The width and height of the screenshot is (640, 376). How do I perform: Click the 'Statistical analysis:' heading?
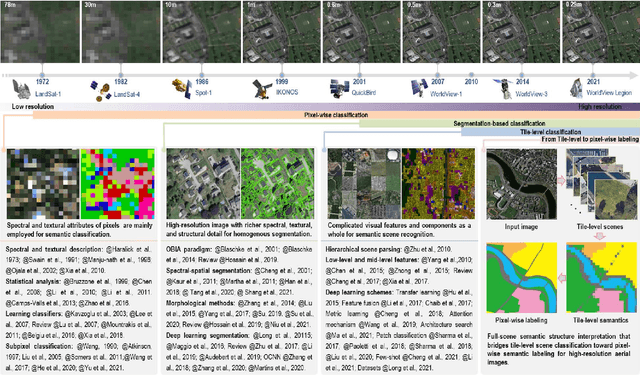tap(33, 282)
